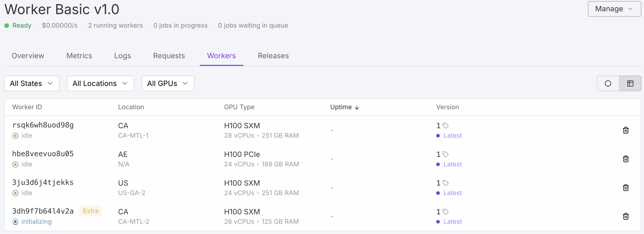Open the All States filter dropdown
644x234 pixels.
pyautogui.click(x=32, y=83)
